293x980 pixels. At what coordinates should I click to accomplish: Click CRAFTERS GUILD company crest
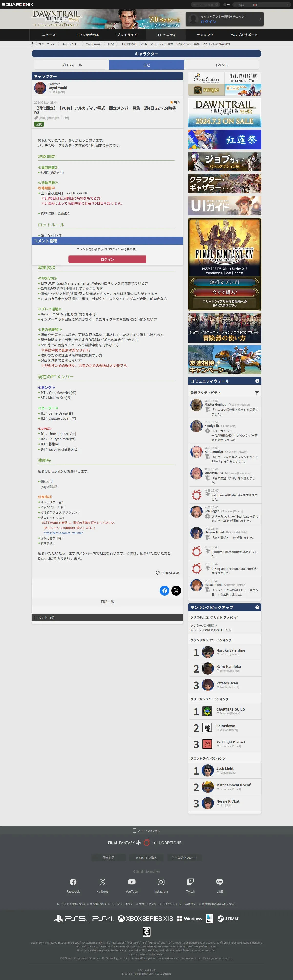click(208, 711)
